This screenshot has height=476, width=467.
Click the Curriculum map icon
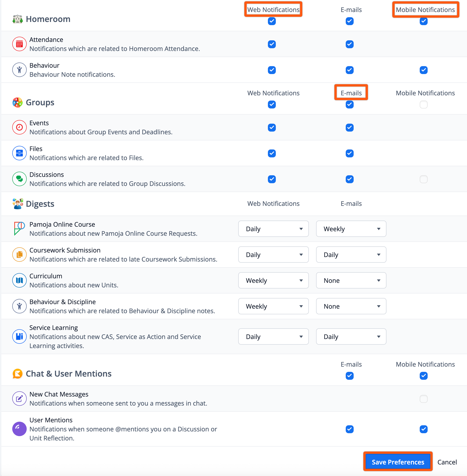(19, 280)
